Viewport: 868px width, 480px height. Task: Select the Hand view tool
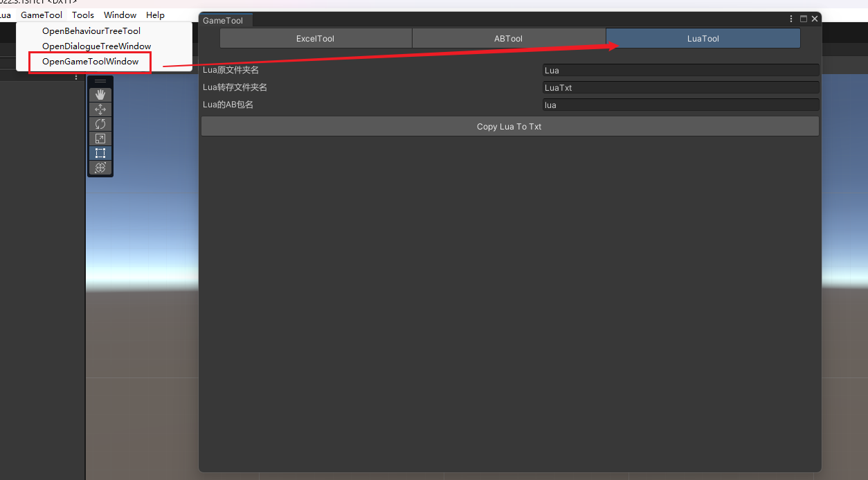click(100, 95)
